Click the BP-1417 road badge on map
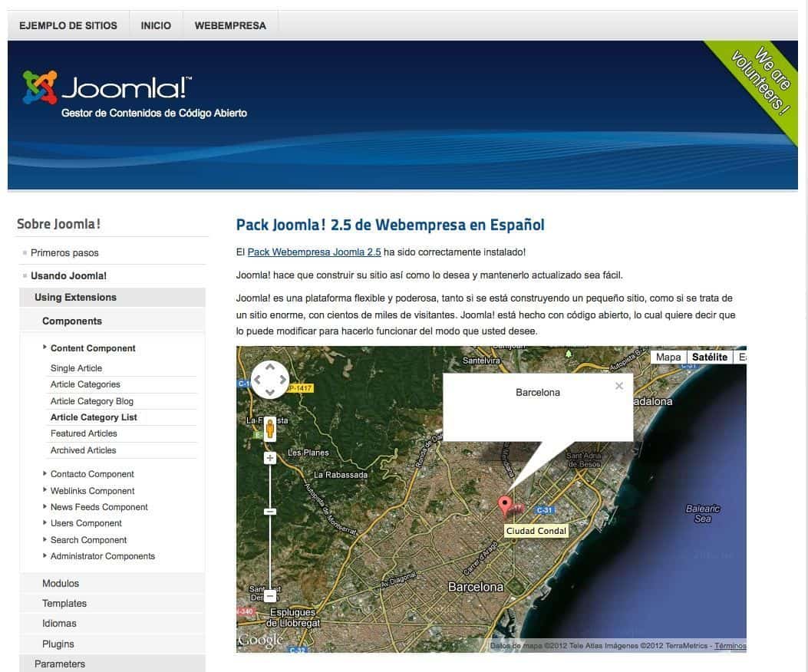This screenshot has width=808, height=672. (301, 388)
